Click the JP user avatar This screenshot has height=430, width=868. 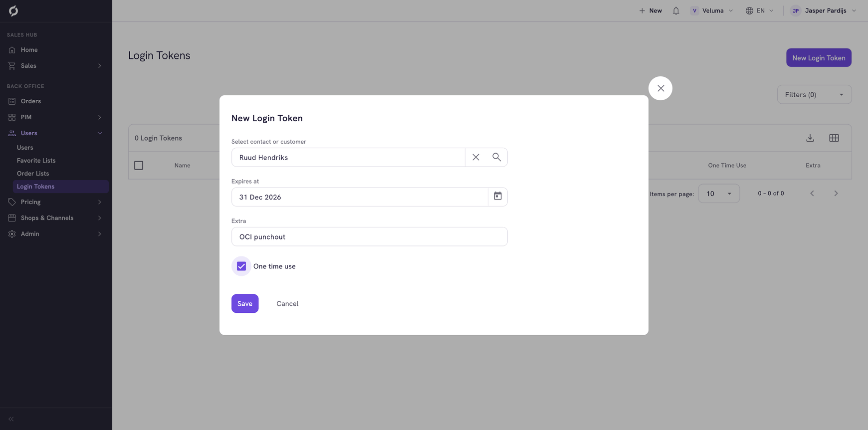click(x=796, y=10)
